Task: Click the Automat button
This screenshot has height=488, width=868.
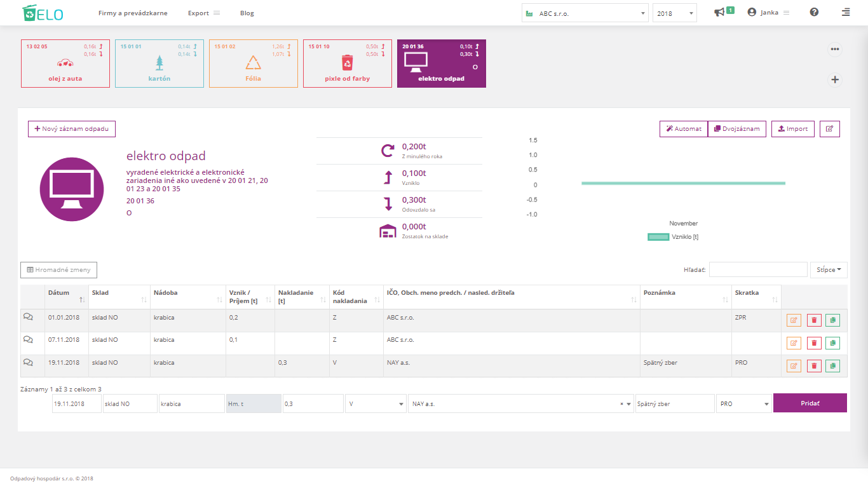Action: 684,129
